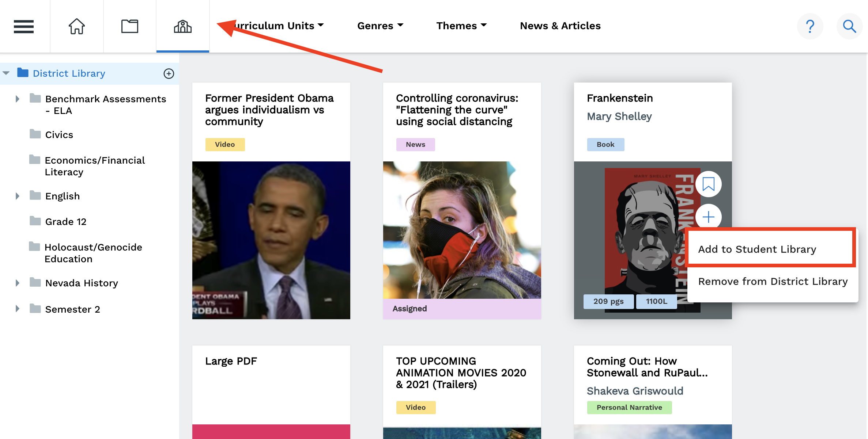Viewport: 868px width, 439px height.
Task: Expand the Nevada History folder
Action: coord(17,283)
